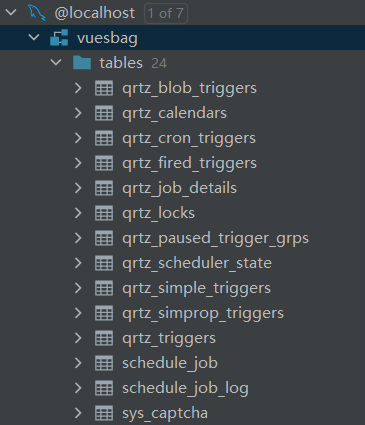This screenshot has height=425, width=365.
Task: Click the table icon next to qrtz_locks
Action: click(x=104, y=213)
